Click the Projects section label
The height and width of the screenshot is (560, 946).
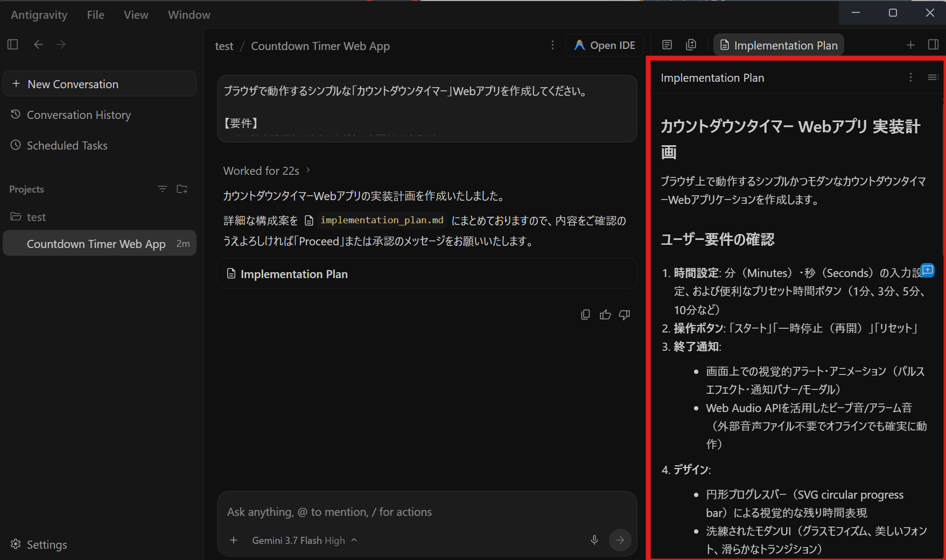[26, 189]
